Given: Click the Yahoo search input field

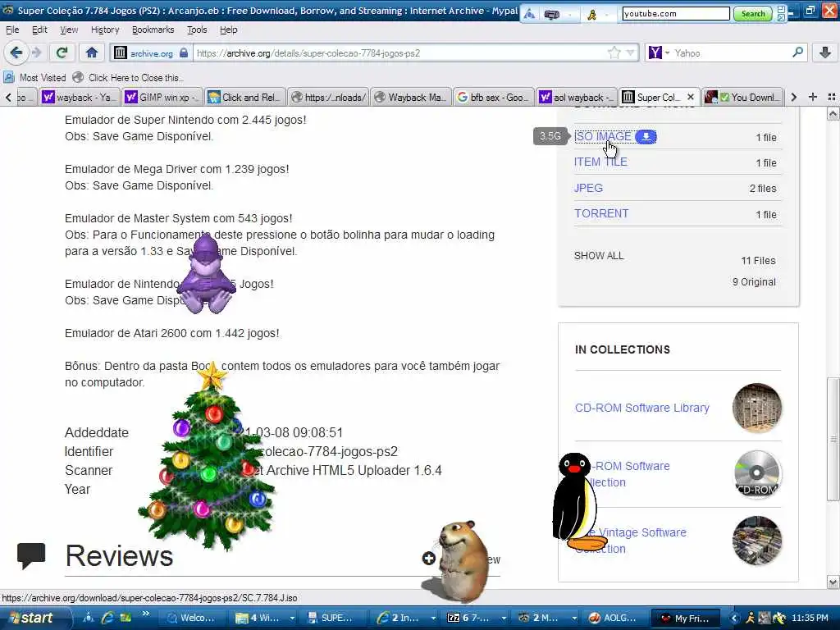Looking at the screenshot, I should [x=731, y=52].
